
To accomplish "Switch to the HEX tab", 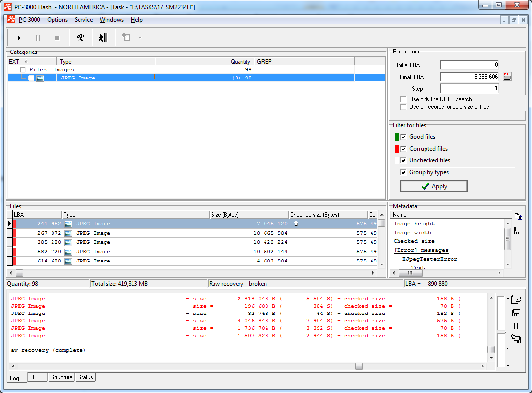I will pyautogui.click(x=36, y=377).
